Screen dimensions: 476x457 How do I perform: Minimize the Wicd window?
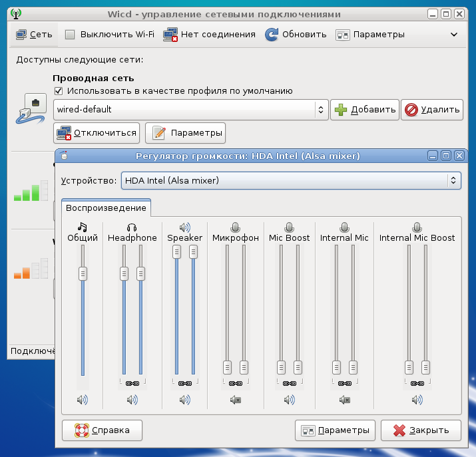pyautogui.click(x=433, y=14)
